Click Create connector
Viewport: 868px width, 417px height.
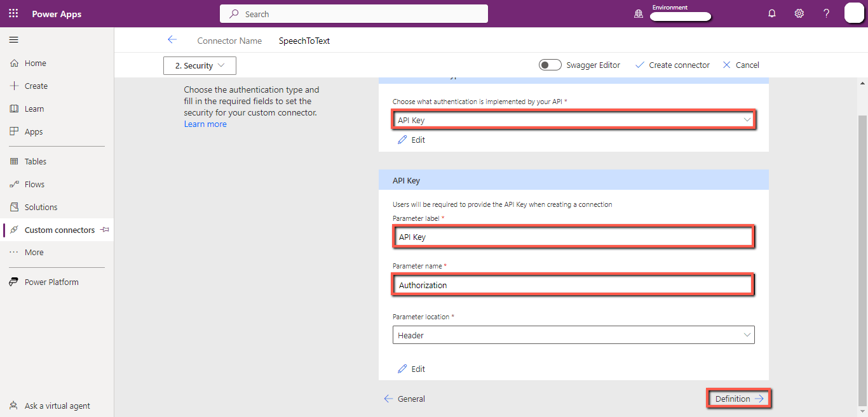point(672,65)
